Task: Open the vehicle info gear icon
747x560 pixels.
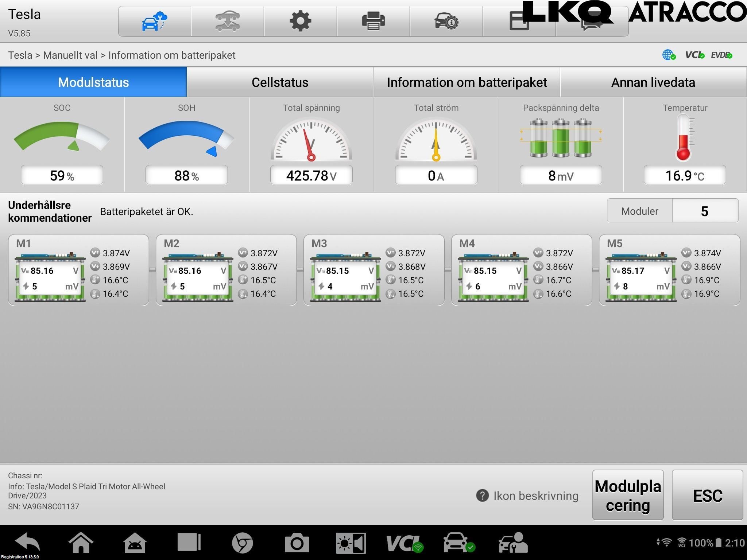Action: [x=446, y=21]
